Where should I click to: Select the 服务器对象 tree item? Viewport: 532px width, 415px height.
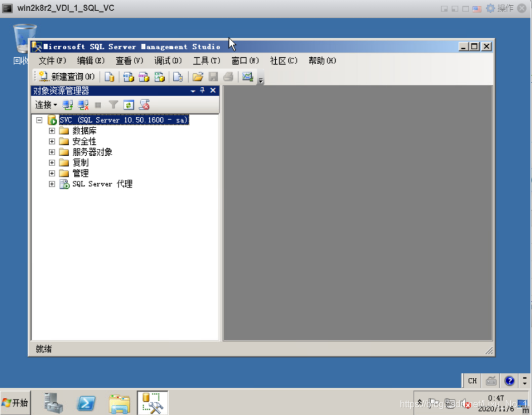coord(92,152)
